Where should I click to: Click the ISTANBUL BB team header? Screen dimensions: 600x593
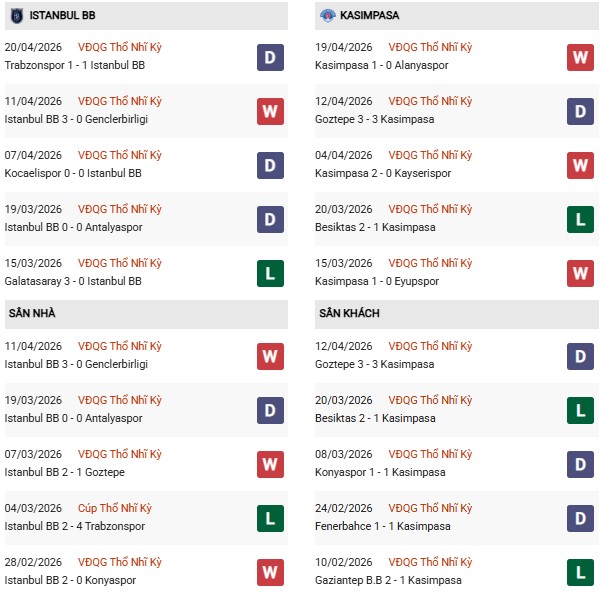point(61,15)
